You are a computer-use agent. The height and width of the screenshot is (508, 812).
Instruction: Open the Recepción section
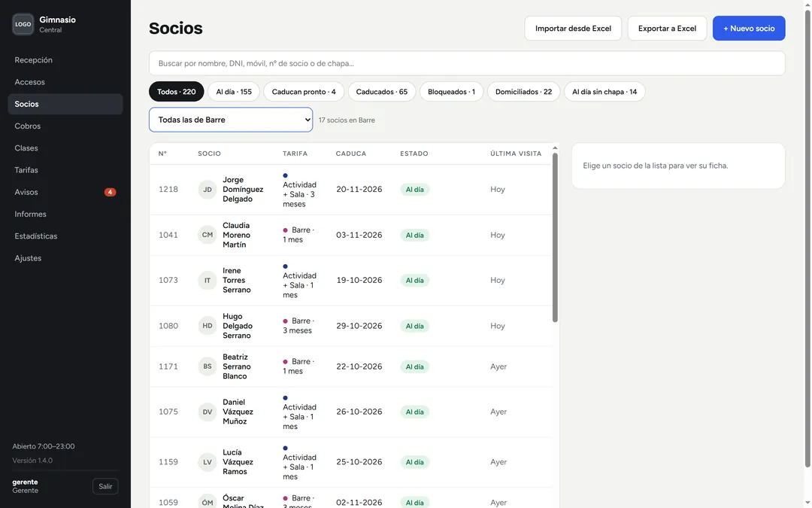pos(65,60)
